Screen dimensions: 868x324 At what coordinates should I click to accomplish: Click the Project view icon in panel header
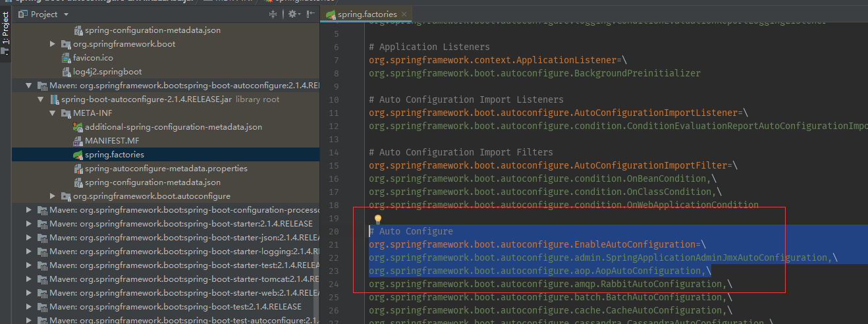(x=22, y=14)
